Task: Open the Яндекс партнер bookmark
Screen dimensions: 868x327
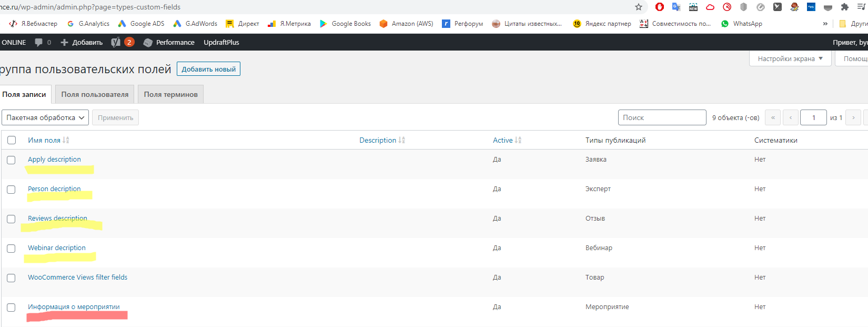Action: [x=602, y=24]
